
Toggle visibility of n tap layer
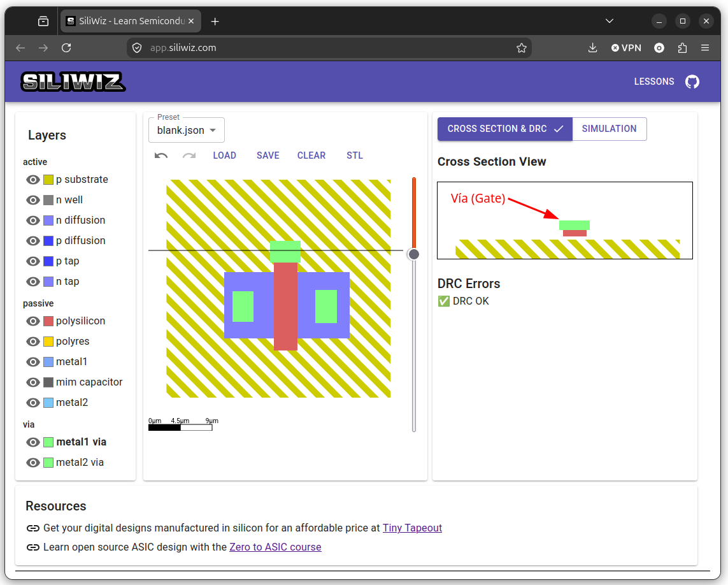33,282
